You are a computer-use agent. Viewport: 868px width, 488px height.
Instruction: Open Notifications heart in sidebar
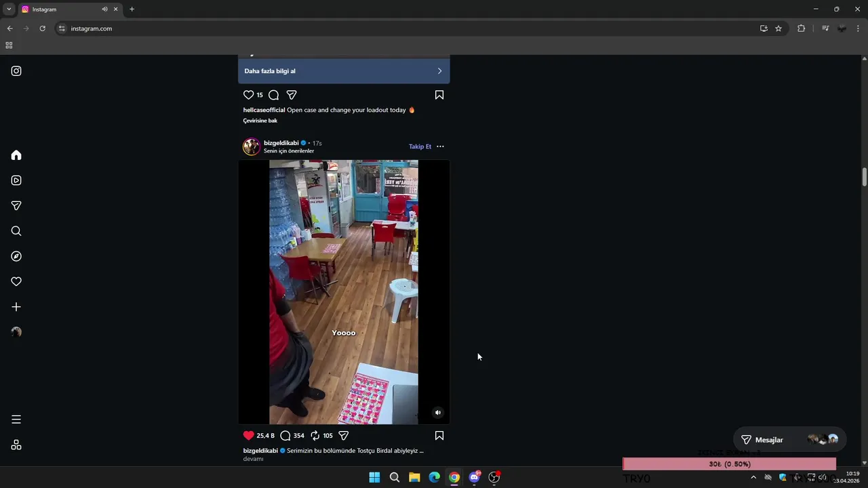tap(16, 282)
